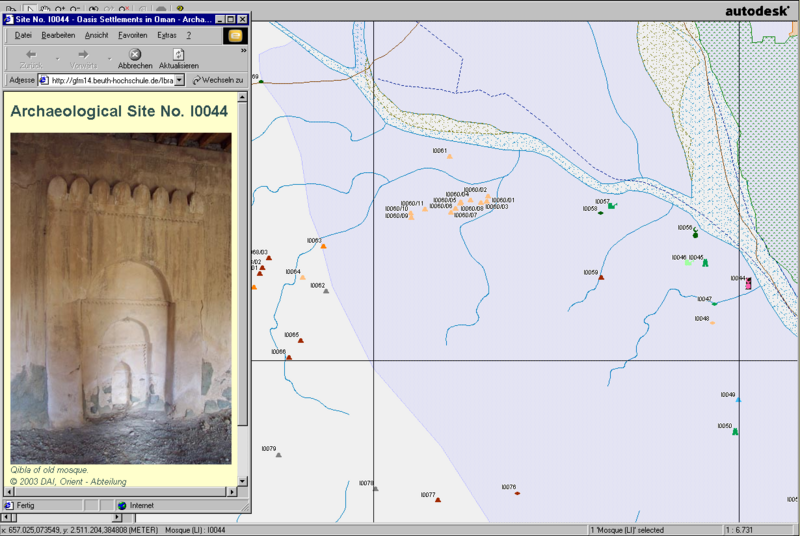This screenshot has width=800, height=536.
Task: Open the Favoriten menu
Action: [132, 35]
